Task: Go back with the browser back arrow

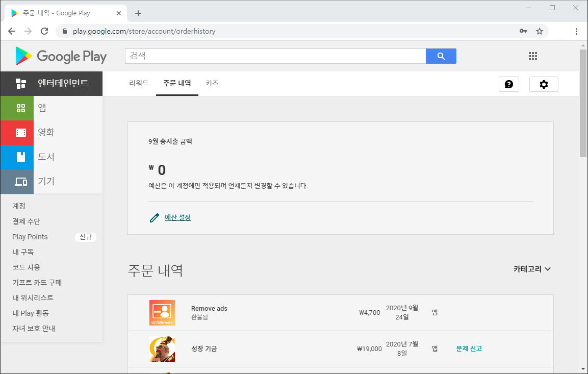Action: click(12, 31)
